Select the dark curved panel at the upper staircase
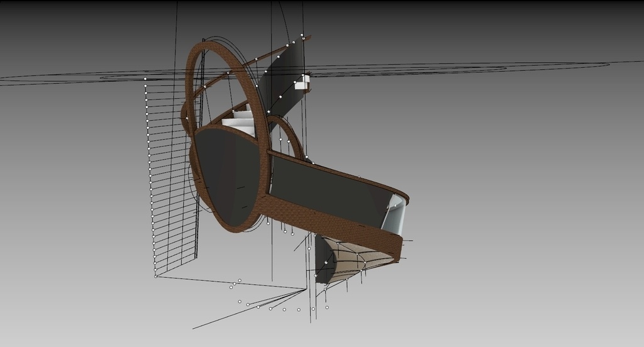The height and width of the screenshot is (347, 644). pyautogui.click(x=283, y=82)
